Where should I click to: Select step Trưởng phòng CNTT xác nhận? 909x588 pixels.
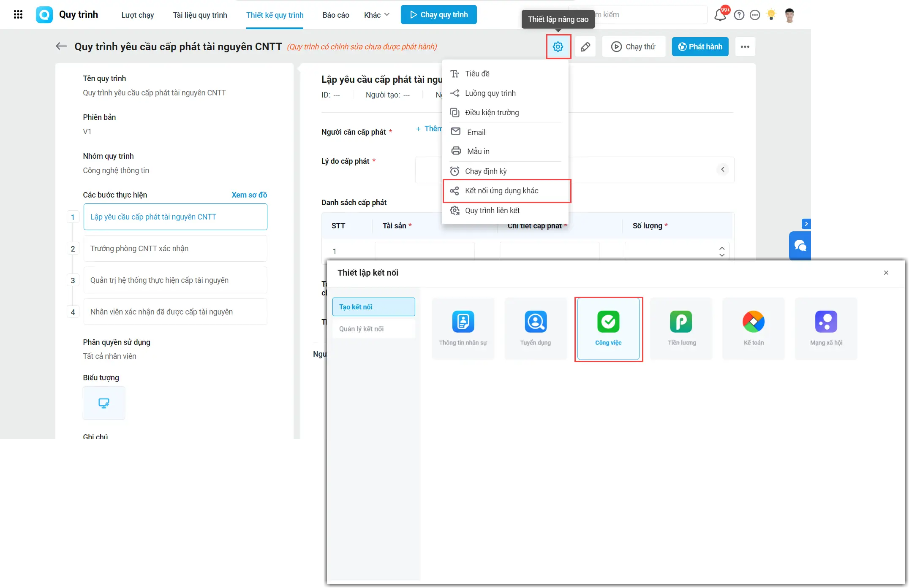click(x=175, y=249)
